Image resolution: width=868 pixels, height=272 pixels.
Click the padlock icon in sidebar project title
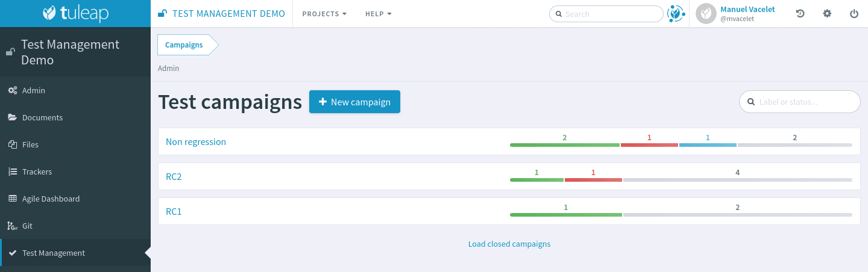[x=10, y=52]
